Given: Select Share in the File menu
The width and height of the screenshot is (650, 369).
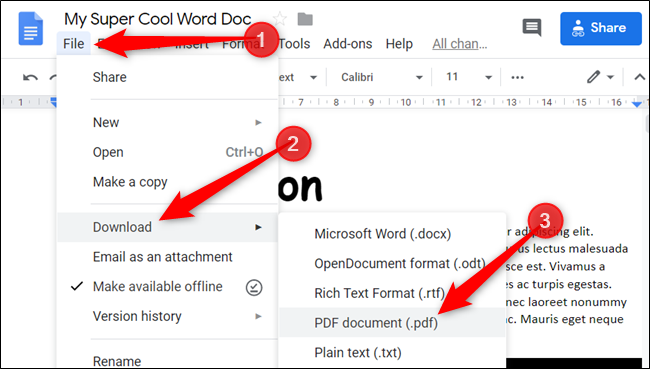Looking at the screenshot, I should [167, 78].
